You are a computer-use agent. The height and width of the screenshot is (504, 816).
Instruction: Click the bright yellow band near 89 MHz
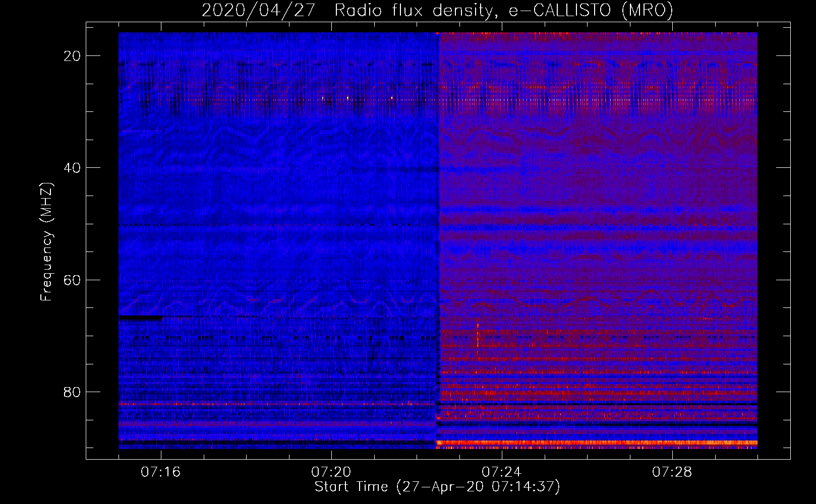click(x=597, y=443)
